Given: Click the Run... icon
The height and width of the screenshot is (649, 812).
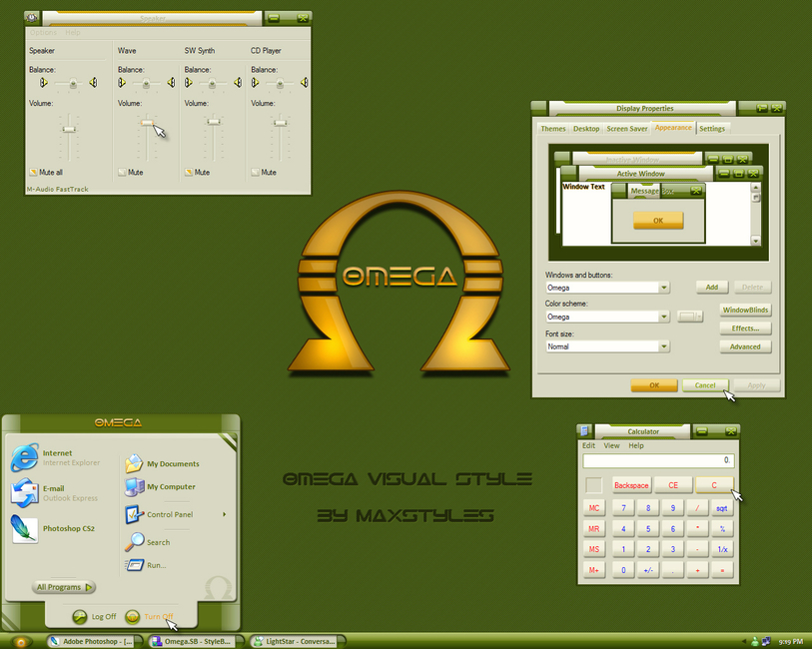Looking at the screenshot, I should (x=134, y=565).
